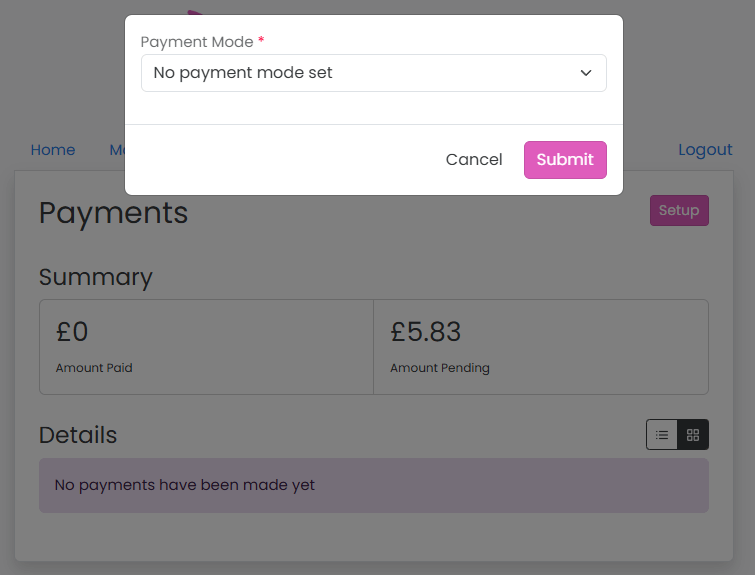Open the 'No payment mode set' select box
755x575 pixels.
(x=373, y=73)
